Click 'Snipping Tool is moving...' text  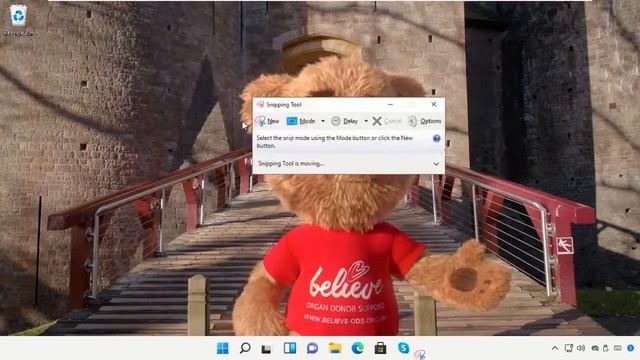(x=291, y=164)
